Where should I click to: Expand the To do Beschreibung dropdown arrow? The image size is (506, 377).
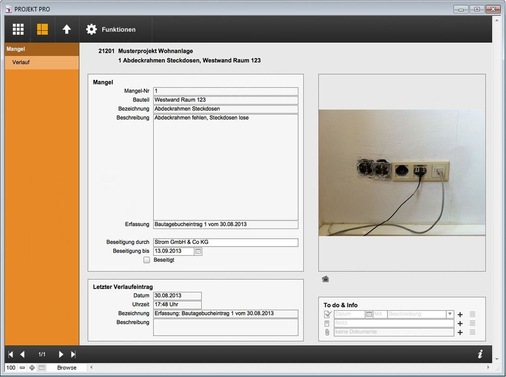tap(450, 314)
